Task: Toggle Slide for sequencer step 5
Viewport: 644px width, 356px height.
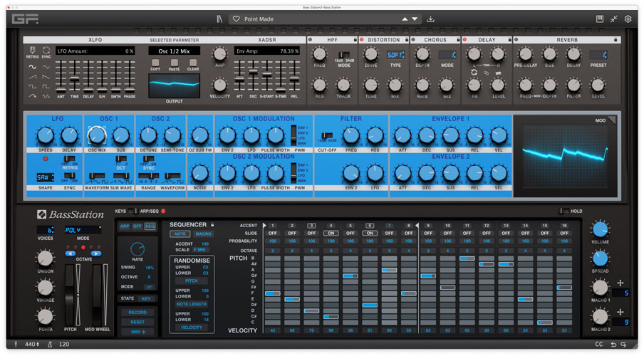Action: coord(350,233)
